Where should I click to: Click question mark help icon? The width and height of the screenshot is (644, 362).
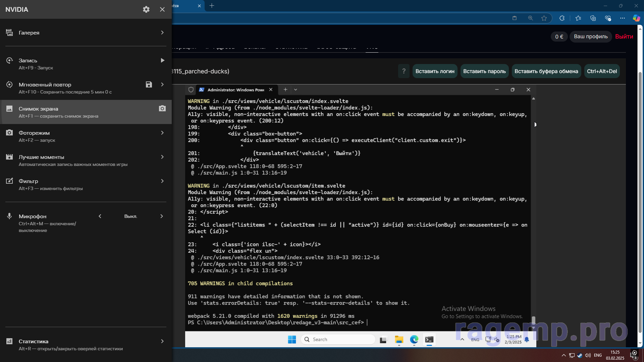pyautogui.click(x=404, y=71)
